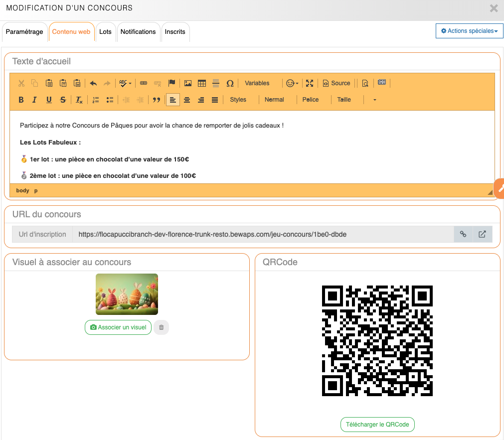
Task: Click the insert table icon
Action: [202, 83]
